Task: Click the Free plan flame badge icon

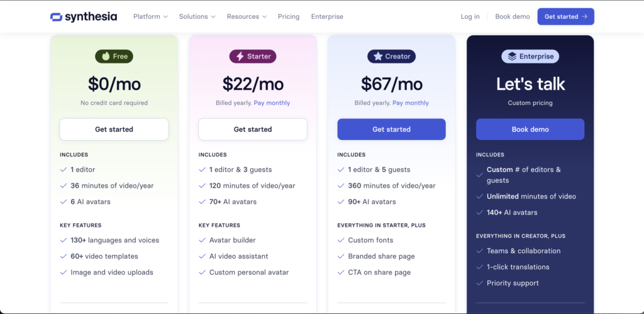Action: click(104, 57)
